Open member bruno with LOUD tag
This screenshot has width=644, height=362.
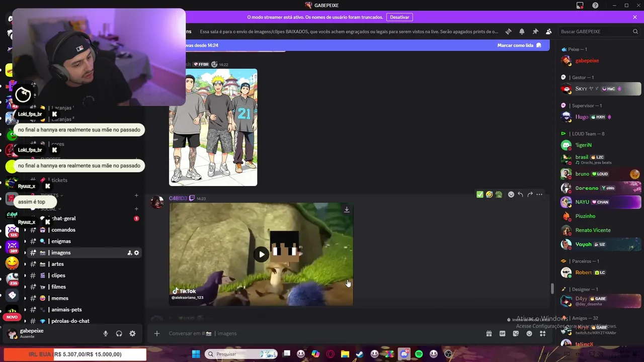pyautogui.click(x=600, y=174)
